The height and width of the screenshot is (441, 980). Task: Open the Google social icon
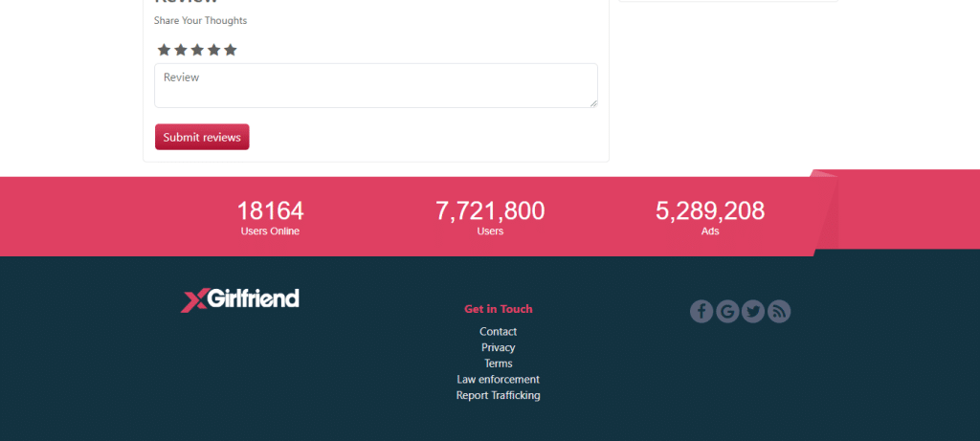(x=727, y=311)
